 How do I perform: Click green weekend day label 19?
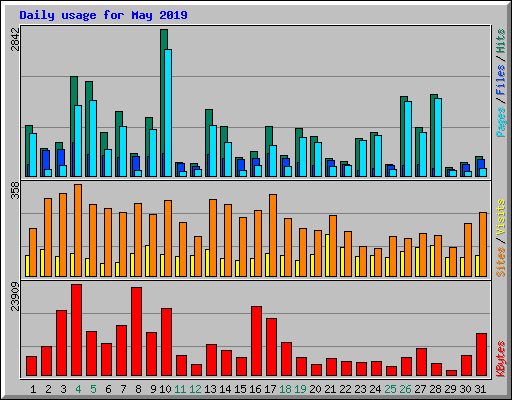pyautogui.click(x=300, y=389)
